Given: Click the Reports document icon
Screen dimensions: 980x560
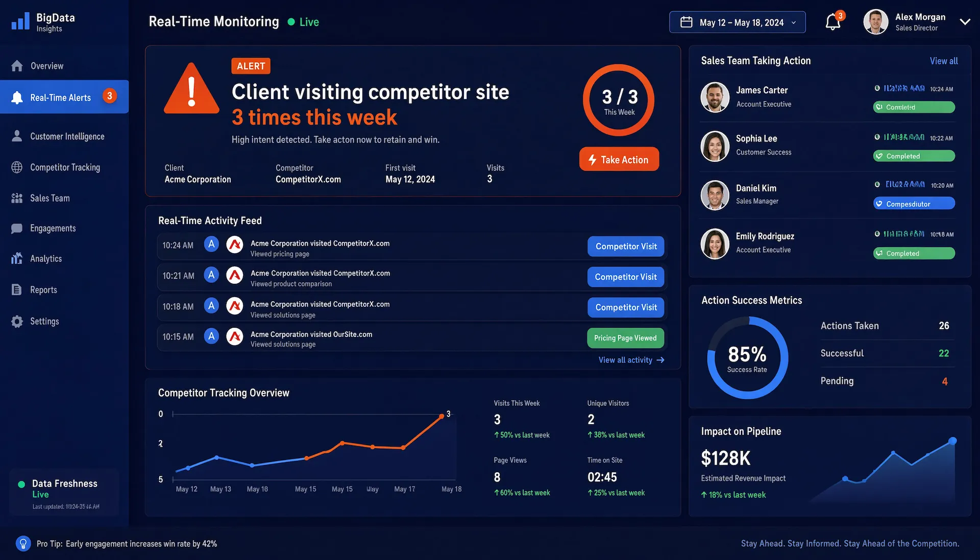Looking at the screenshot, I should (x=17, y=289).
